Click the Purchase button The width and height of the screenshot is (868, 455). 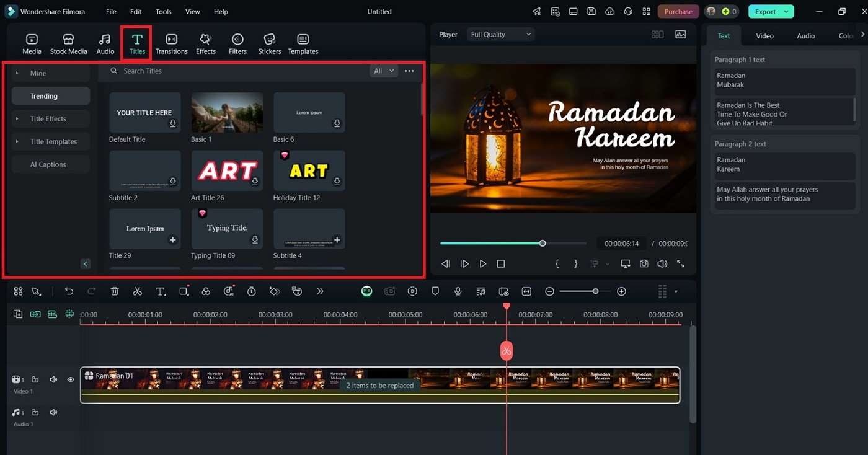[678, 12]
